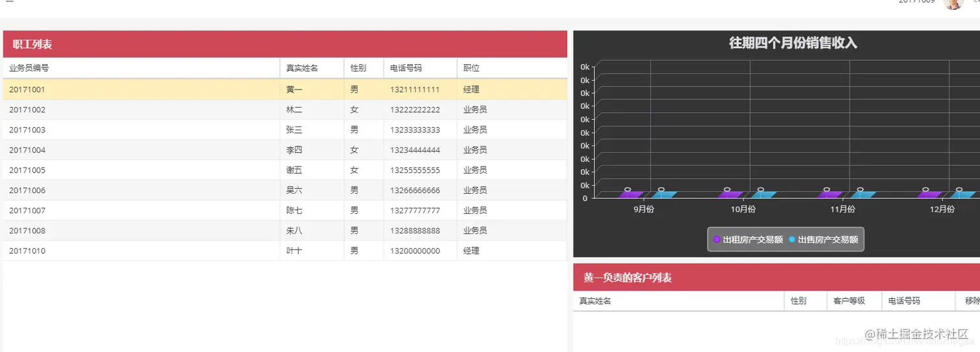Toggle the 出租房产交易额 legend series
Screen dimensions: 980x352
[x=748, y=240]
